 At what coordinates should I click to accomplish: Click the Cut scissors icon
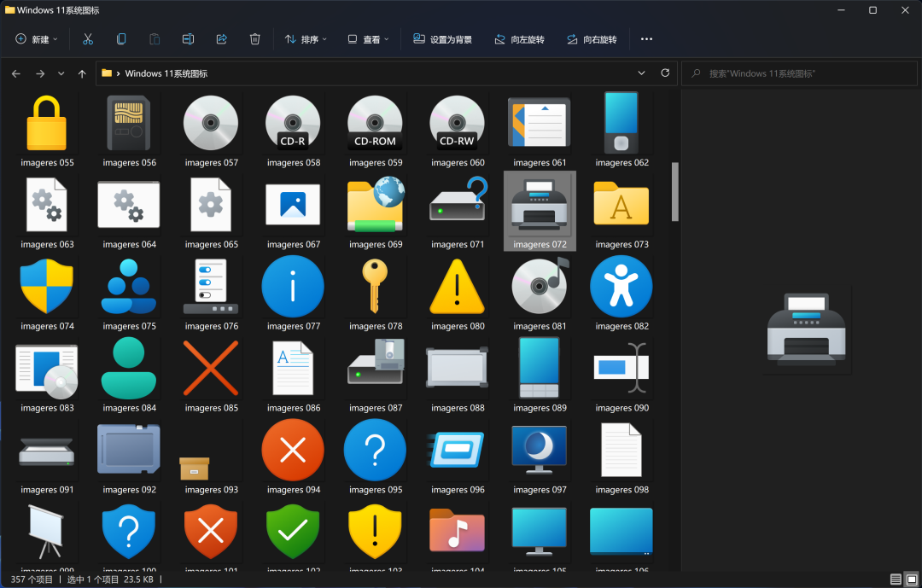88,39
